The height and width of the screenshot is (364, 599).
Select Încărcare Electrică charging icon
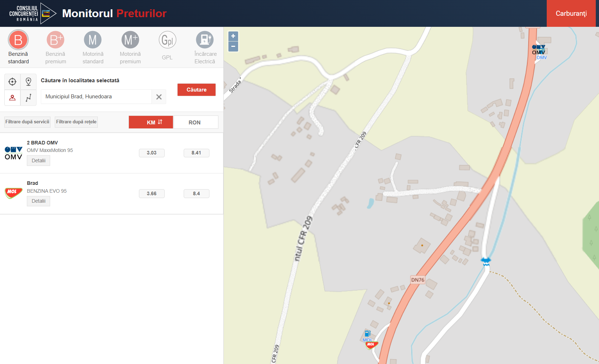coord(205,40)
